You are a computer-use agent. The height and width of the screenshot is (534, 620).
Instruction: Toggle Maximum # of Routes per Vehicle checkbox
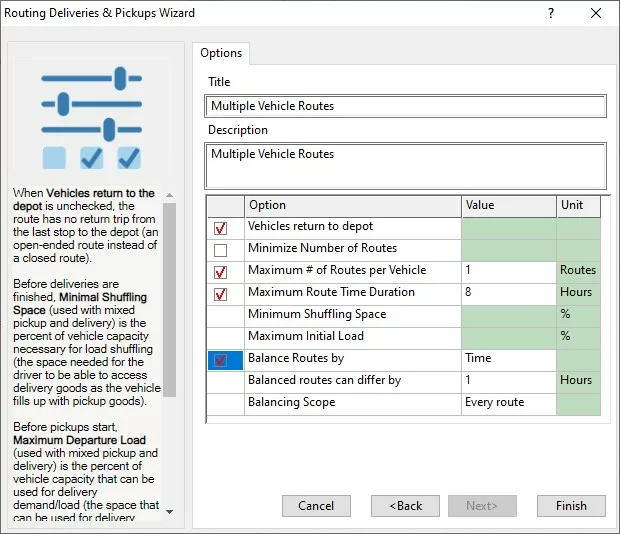(221, 272)
